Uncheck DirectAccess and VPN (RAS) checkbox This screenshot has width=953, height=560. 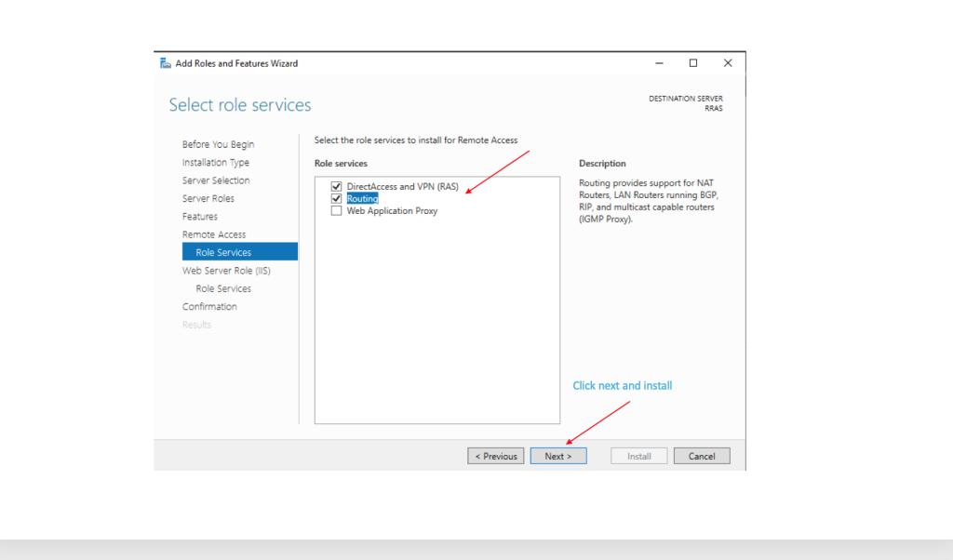coord(337,187)
